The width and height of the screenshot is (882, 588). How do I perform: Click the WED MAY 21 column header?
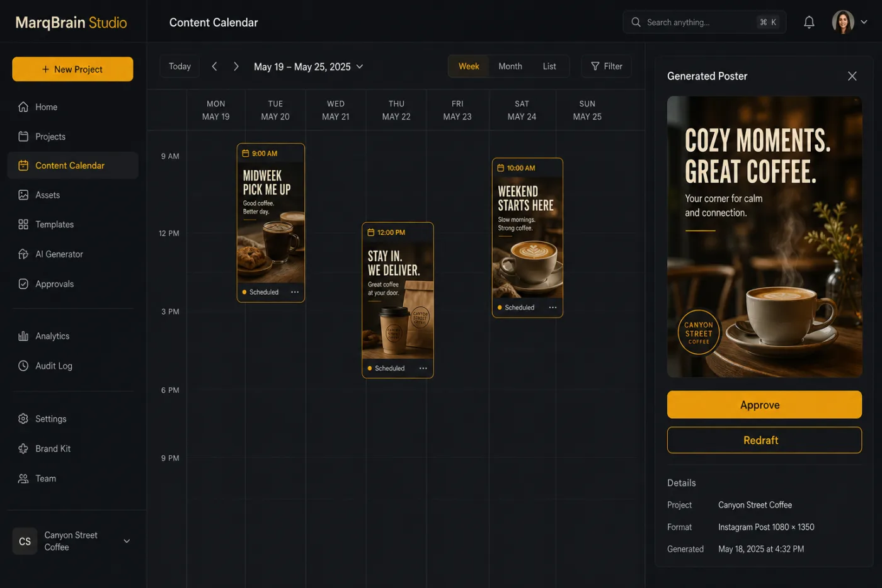coord(336,110)
